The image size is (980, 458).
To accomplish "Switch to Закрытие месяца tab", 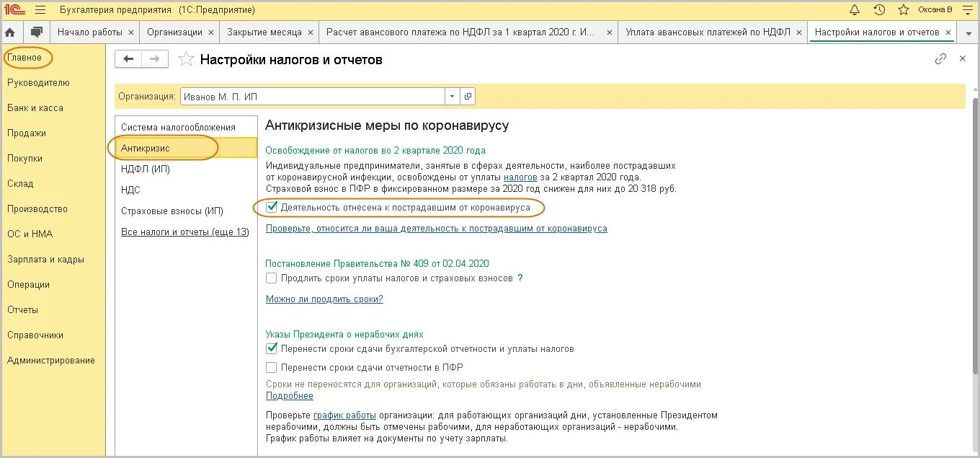I will [264, 32].
